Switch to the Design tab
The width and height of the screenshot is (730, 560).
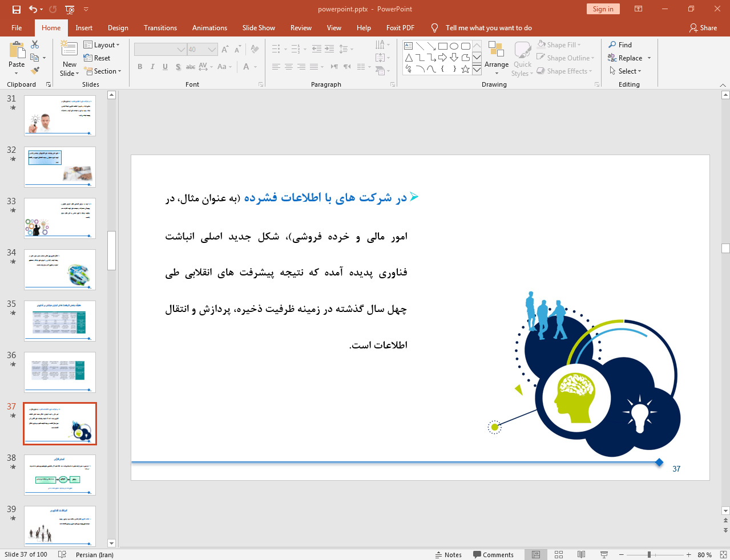[x=118, y=28]
